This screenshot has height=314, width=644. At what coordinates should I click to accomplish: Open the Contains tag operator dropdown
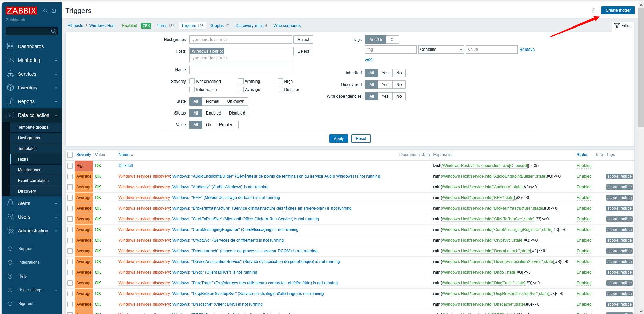tap(441, 50)
